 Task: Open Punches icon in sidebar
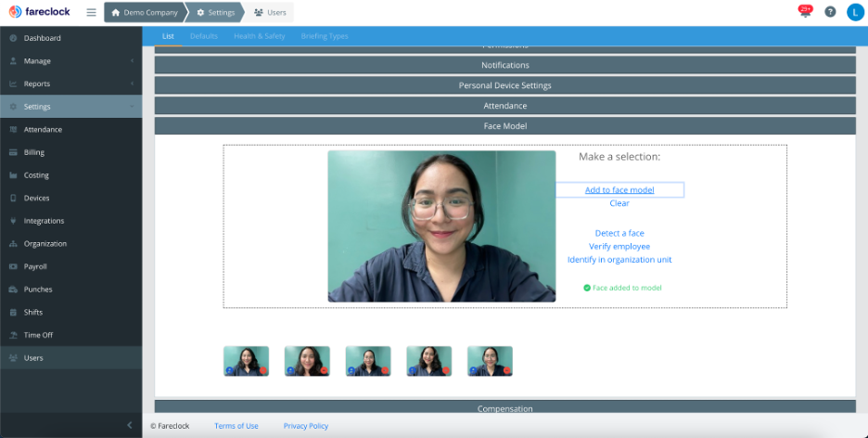(x=13, y=289)
